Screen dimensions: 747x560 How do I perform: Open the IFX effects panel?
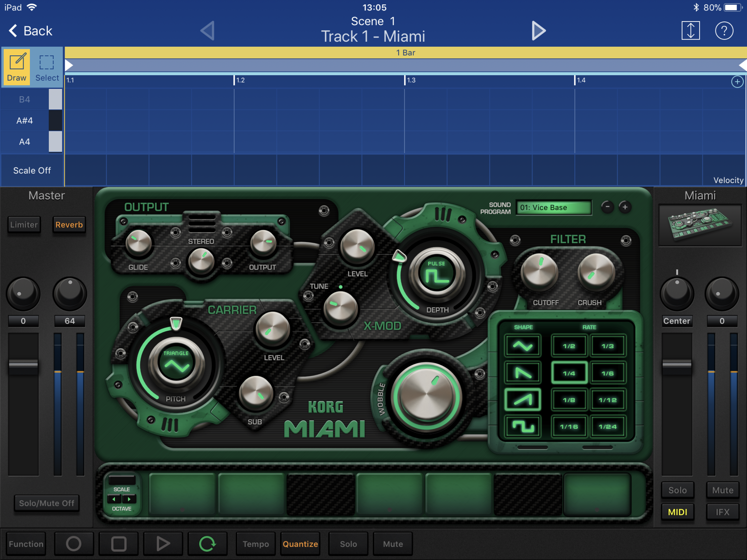tap(723, 512)
